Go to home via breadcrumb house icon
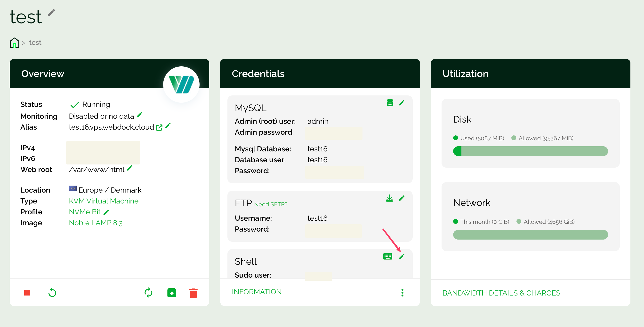The image size is (644, 327). [15, 43]
